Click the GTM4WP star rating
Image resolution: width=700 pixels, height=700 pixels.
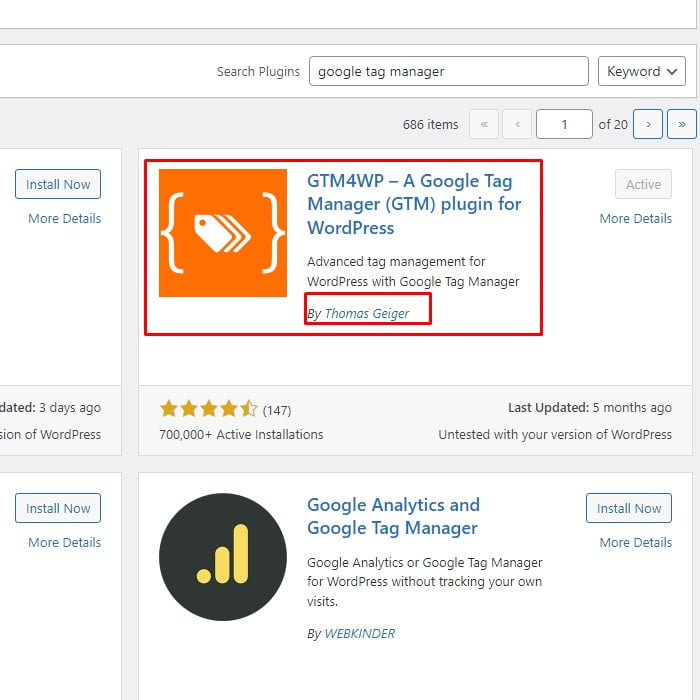[x=208, y=409]
